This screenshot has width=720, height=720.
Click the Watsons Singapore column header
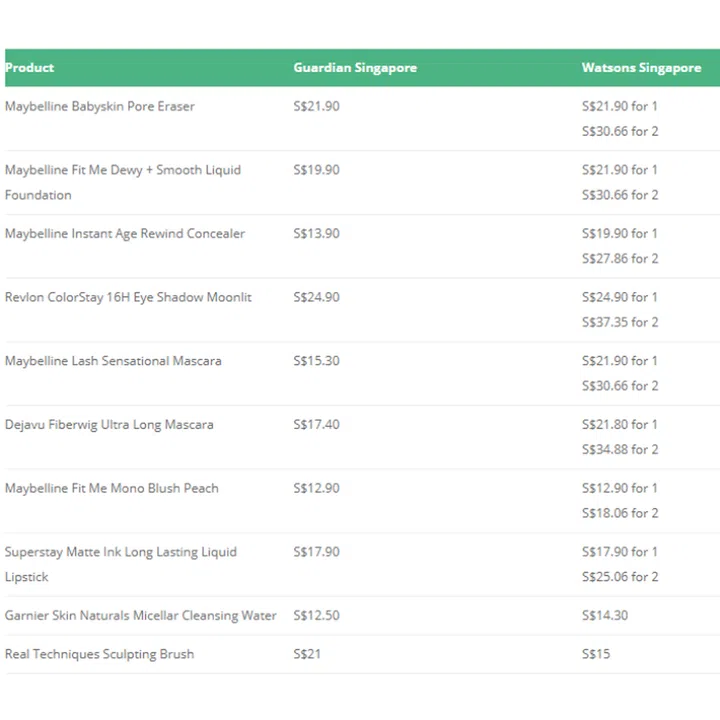[x=641, y=68]
